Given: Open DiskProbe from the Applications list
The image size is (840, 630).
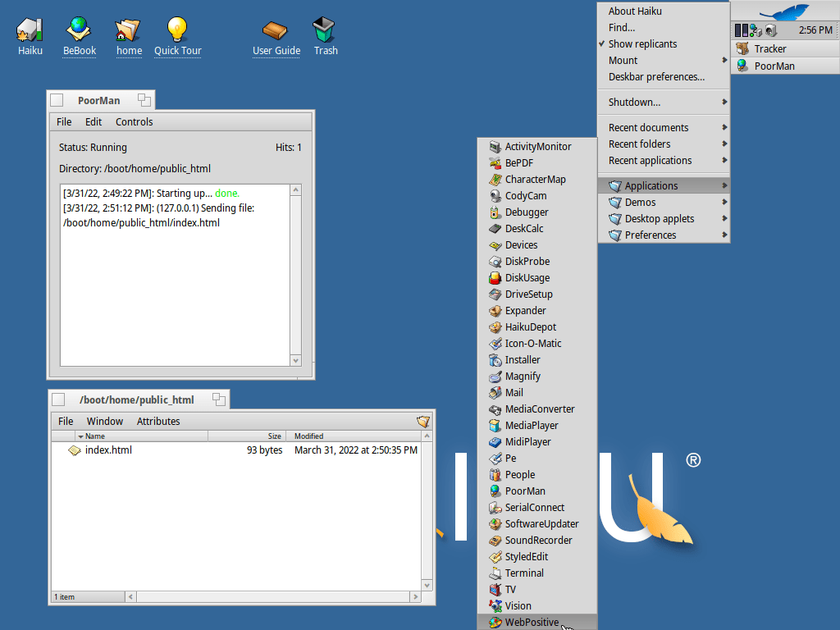Looking at the screenshot, I should click(x=537, y=262).
